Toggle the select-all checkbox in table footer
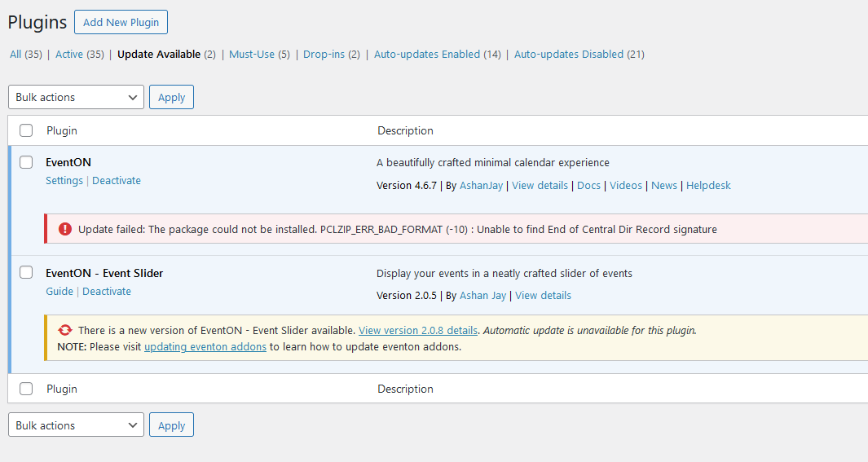Screen dimensions: 868x462 tap(26, 389)
